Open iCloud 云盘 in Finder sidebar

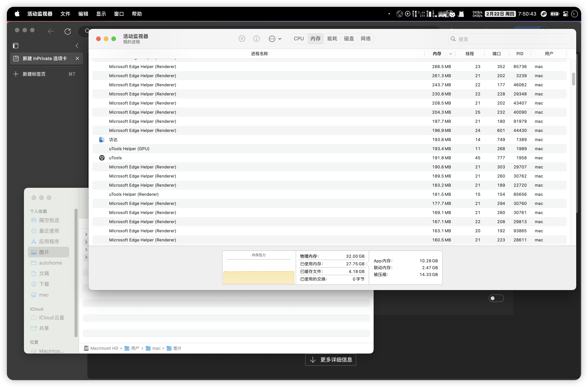(x=49, y=317)
